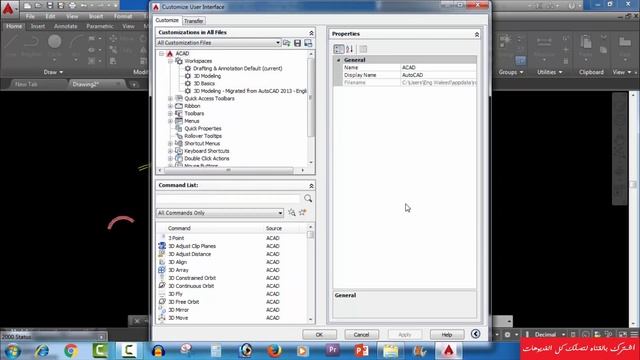Click the save all customization files icon
The width and height of the screenshot is (640, 360).
coord(298,43)
